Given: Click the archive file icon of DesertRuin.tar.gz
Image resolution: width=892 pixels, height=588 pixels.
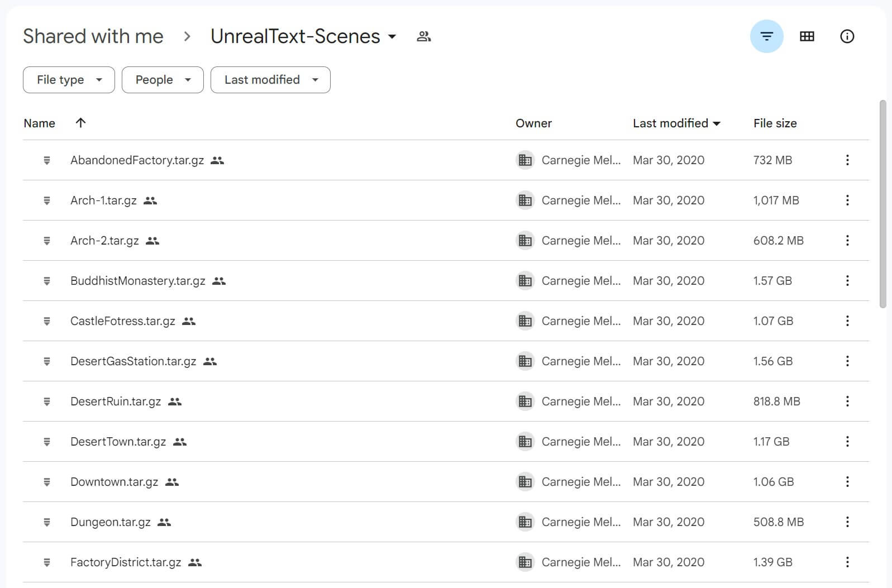Looking at the screenshot, I should pyautogui.click(x=47, y=401).
